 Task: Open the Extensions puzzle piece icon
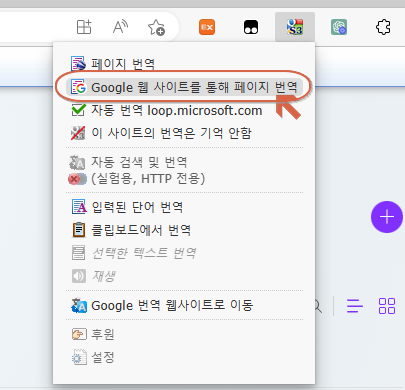tap(383, 27)
